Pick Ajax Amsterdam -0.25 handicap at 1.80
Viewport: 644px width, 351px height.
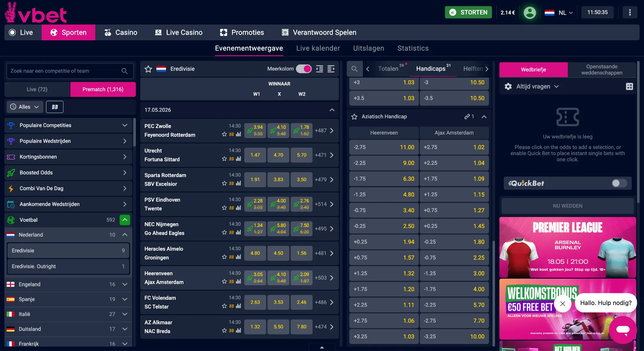point(454,242)
